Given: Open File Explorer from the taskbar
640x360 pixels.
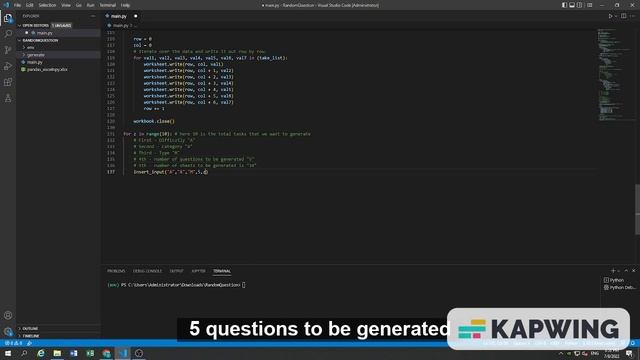Looking at the screenshot, I should click(x=57, y=353).
